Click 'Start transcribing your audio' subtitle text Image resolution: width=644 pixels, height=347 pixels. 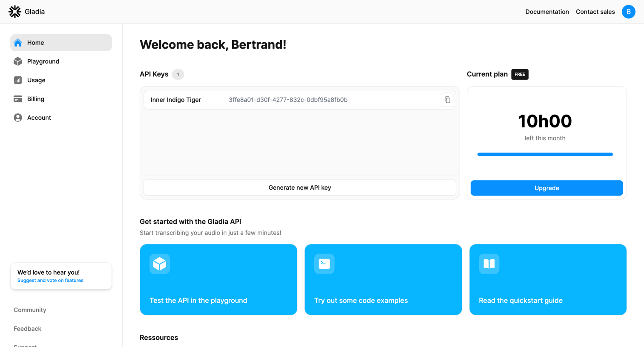pyautogui.click(x=210, y=233)
